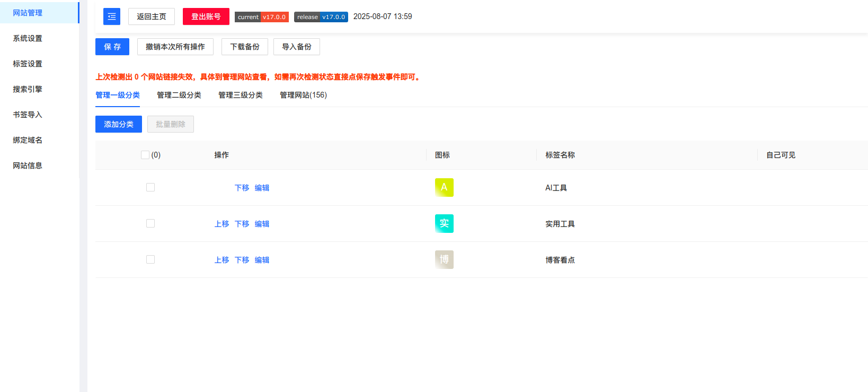The width and height of the screenshot is (868, 392).
Task: Click the 2025-08-07 13:59 timestamp
Action: tap(383, 16)
